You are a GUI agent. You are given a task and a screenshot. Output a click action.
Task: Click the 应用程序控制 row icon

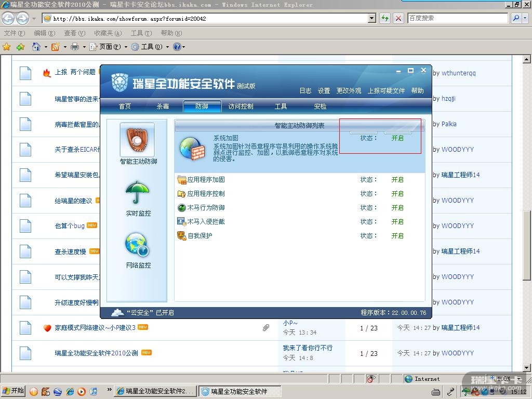click(181, 194)
